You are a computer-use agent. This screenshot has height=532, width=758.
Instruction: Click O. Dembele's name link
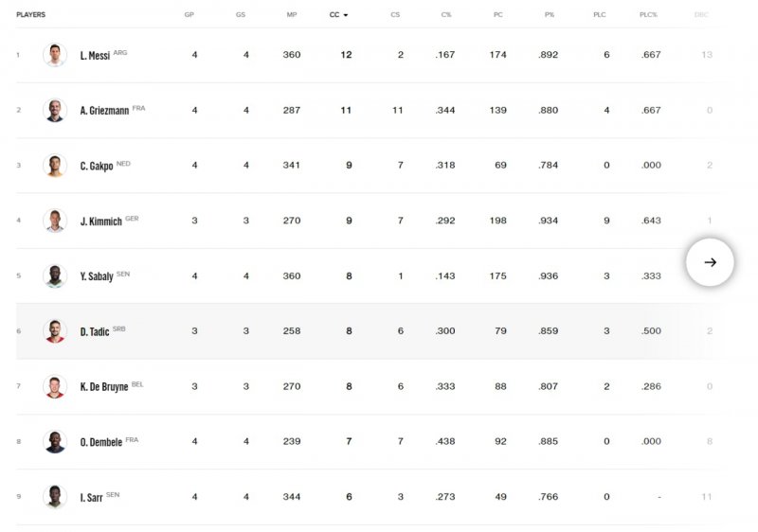(x=101, y=442)
